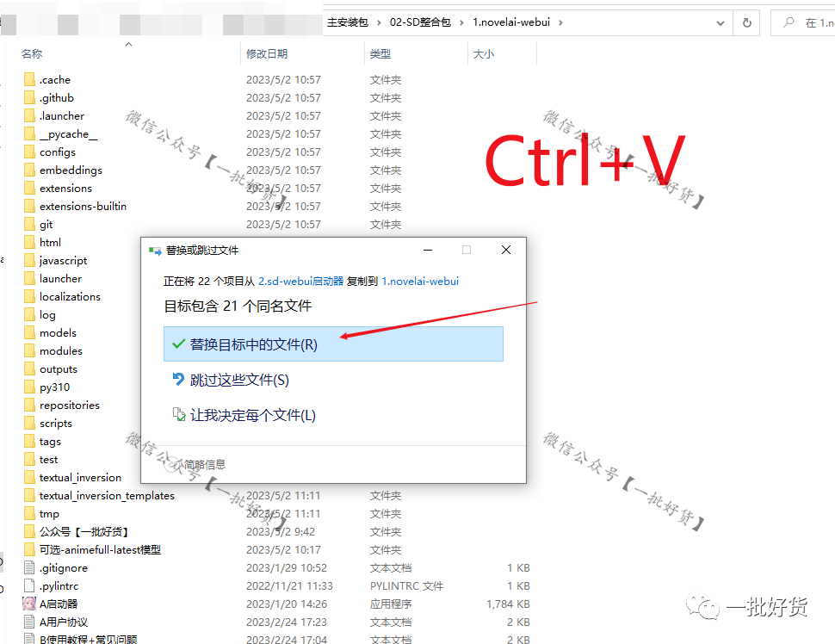Click the models folder icon
Viewport: 835px width, 644px height.
[x=29, y=332]
